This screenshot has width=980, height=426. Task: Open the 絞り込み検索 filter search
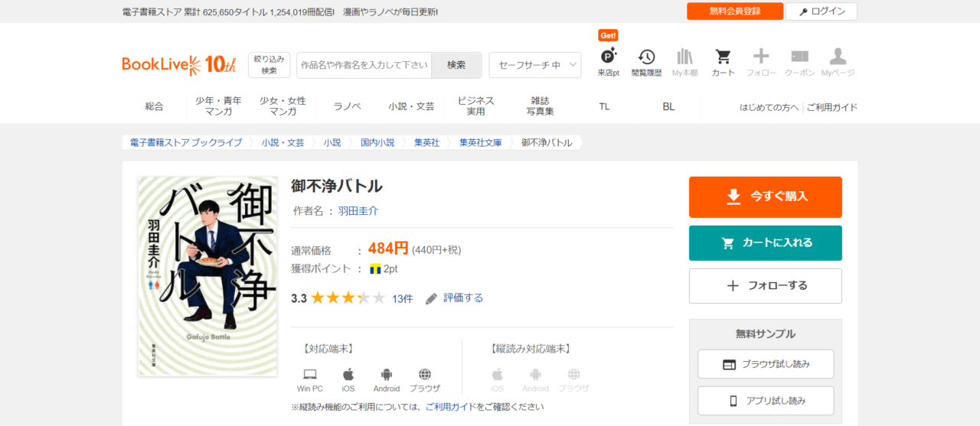[269, 65]
